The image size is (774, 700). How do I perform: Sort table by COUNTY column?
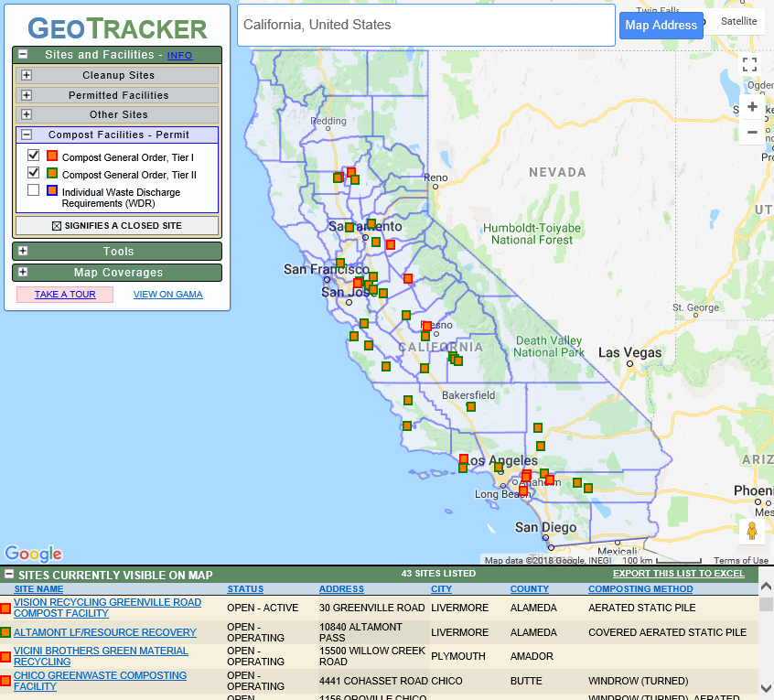529,589
